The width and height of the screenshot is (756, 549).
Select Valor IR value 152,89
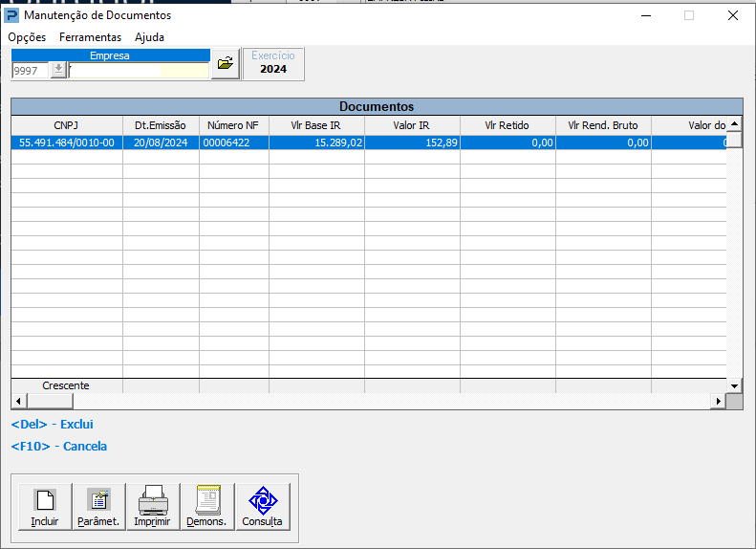412,143
